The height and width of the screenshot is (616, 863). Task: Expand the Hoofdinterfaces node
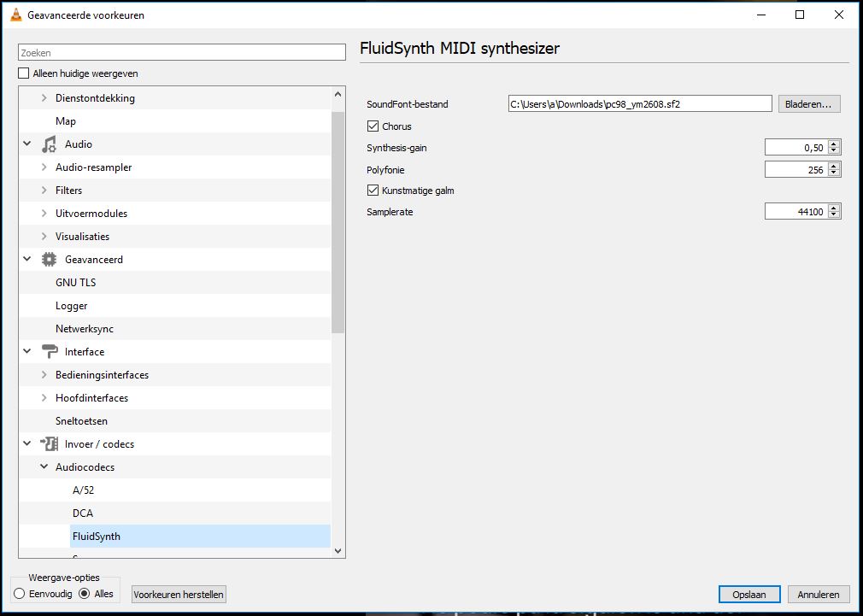point(44,398)
